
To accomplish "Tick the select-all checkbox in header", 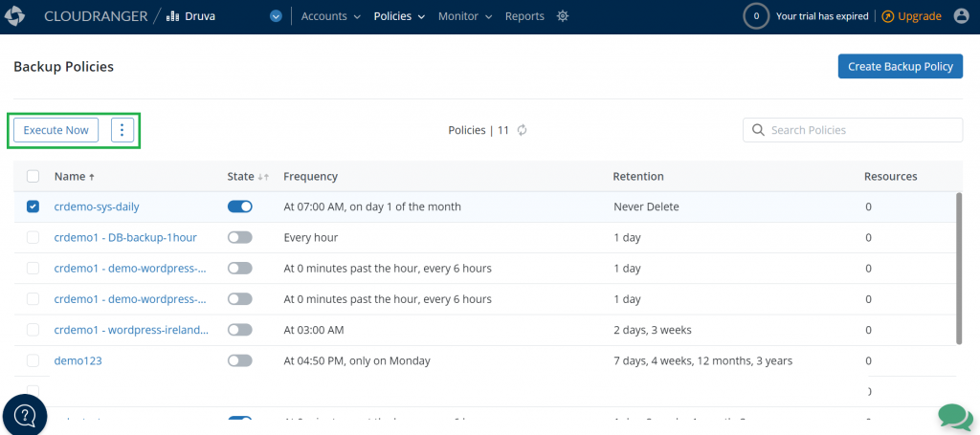I will pyautogui.click(x=33, y=177).
